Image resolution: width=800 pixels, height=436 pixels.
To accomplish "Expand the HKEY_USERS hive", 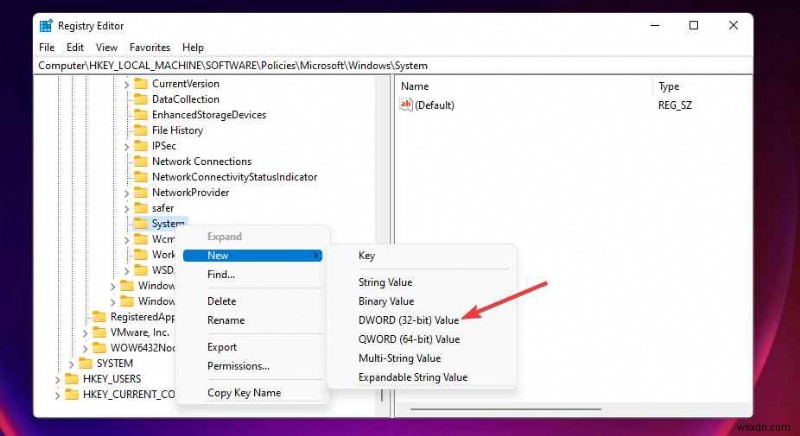I will [x=58, y=380].
